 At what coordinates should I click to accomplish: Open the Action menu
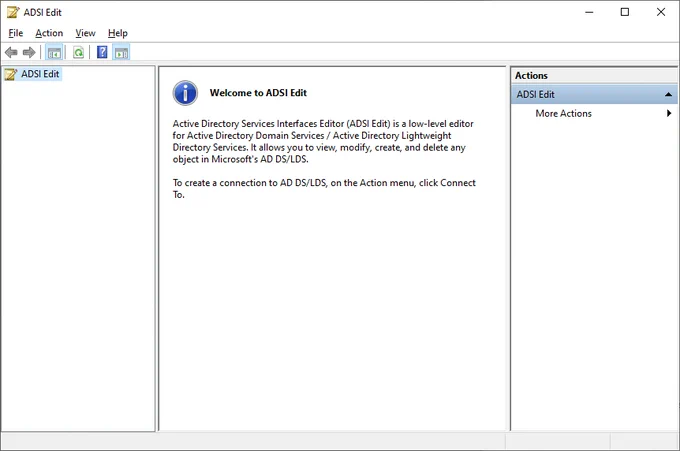[x=49, y=33]
